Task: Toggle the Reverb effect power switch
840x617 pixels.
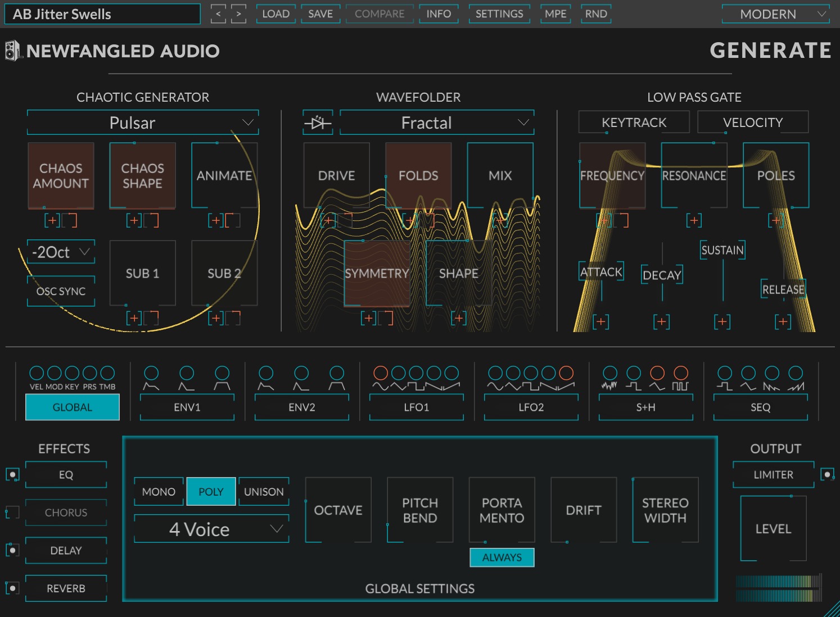Action: click(12, 588)
